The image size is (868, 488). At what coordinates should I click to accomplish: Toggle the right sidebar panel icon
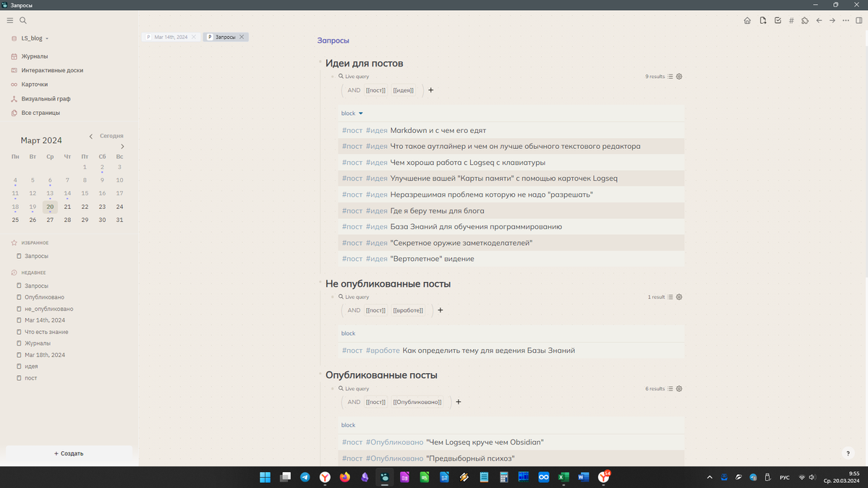click(x=859, y=21)
